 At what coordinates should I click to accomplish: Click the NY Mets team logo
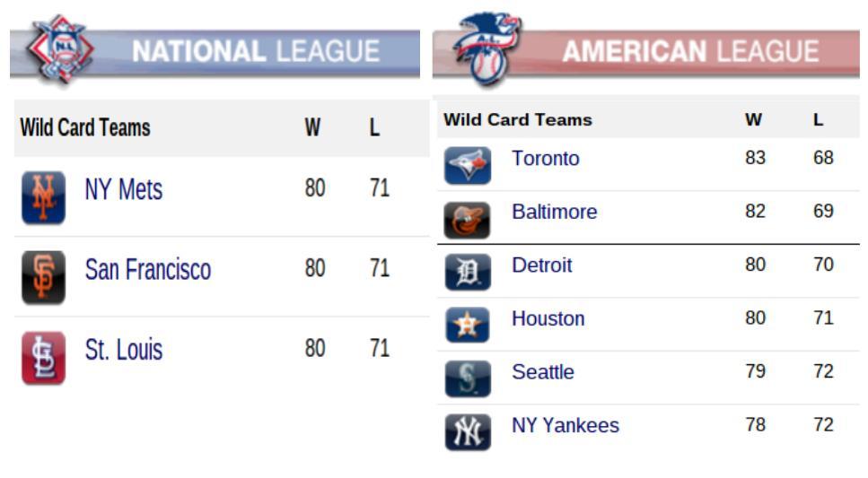coord(44,197)
